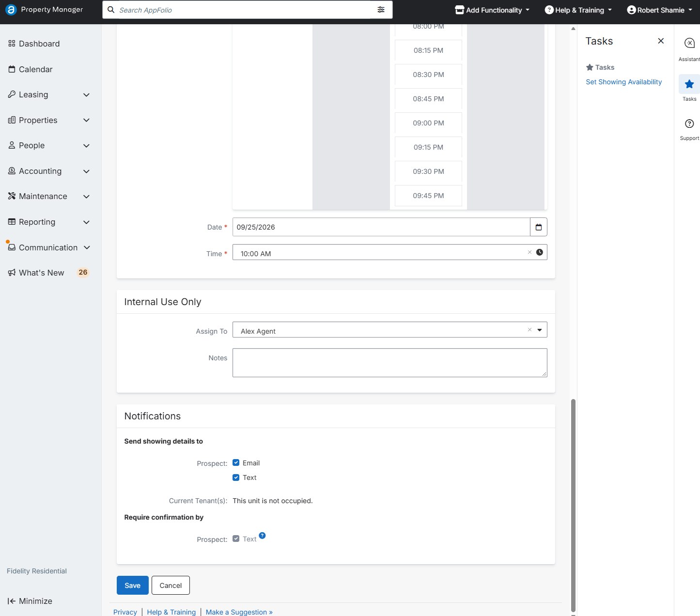Click the Dashboard grid icon
This screenshot has height=616, width=700.
(12, 44)
